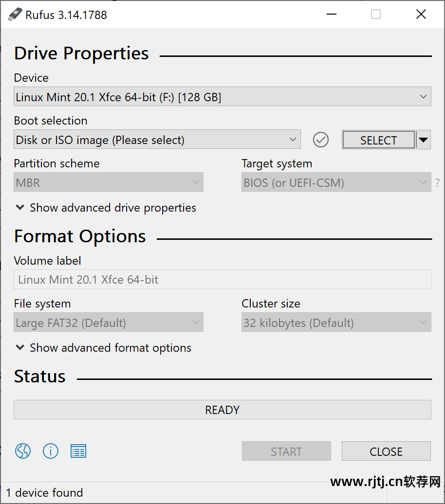
Task: Open the Target system dropdown
Action: coord(336,183)
